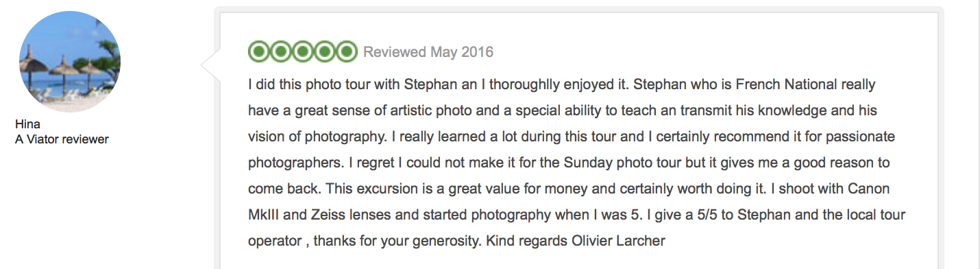Open Hina's beach profile avatar
Viewport: 980px width, 269px height.
[70, 62]
